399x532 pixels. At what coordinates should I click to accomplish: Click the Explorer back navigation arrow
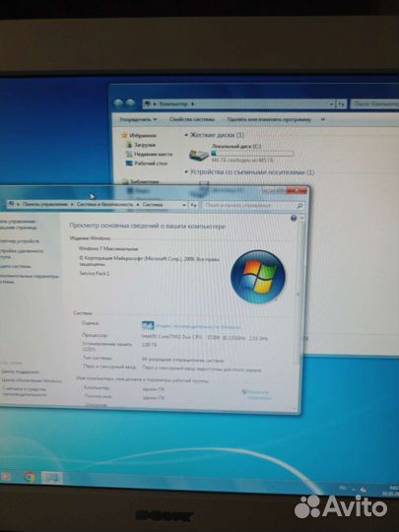click(118, 103)
